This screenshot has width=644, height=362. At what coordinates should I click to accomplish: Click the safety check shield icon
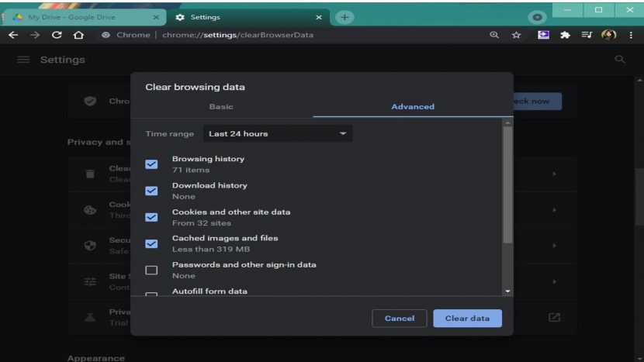pyautogui.click(x=90, y=101)
